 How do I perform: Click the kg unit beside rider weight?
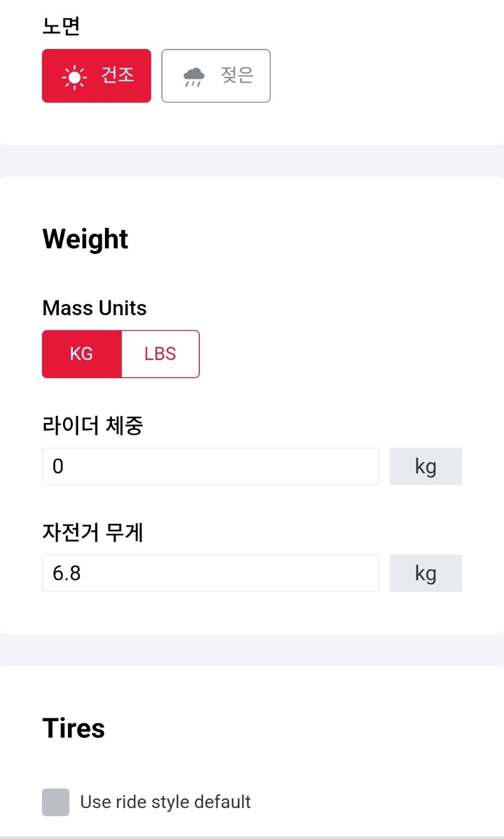click(425, 466)
